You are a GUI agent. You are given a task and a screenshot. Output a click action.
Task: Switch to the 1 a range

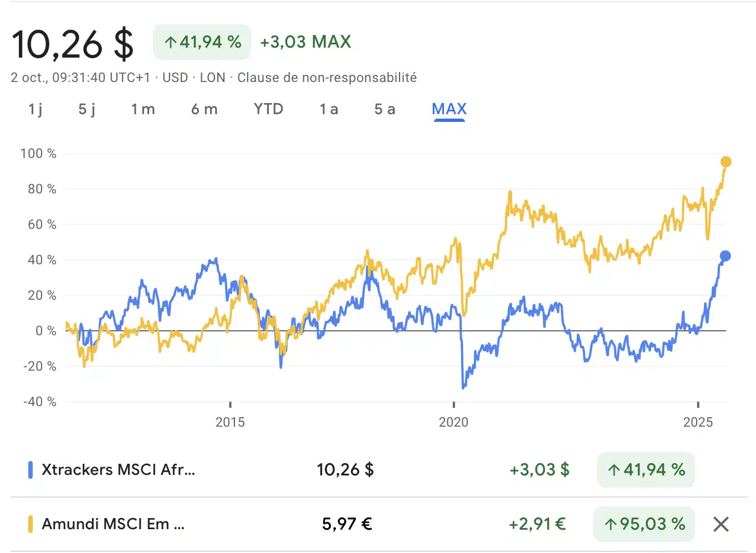click(329, 109)
